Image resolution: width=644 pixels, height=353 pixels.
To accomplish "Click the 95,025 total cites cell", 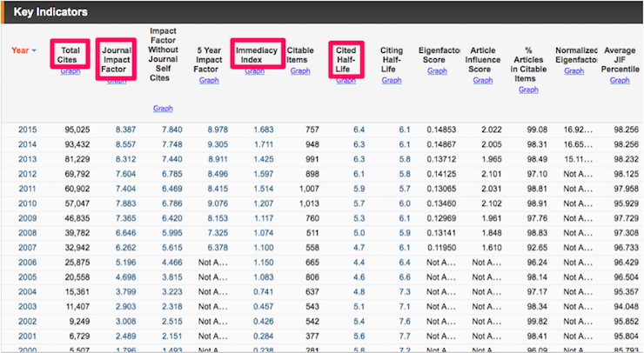I will (77, 130).
